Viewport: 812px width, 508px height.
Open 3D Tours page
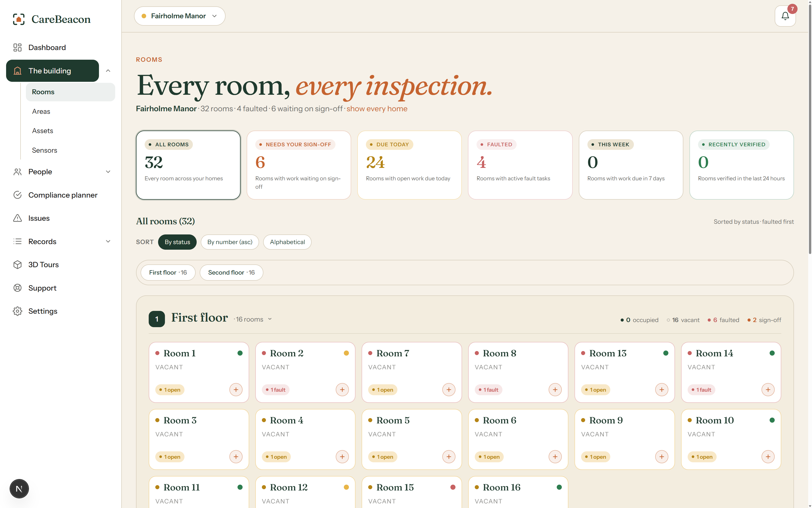click(x=61, y=265)
